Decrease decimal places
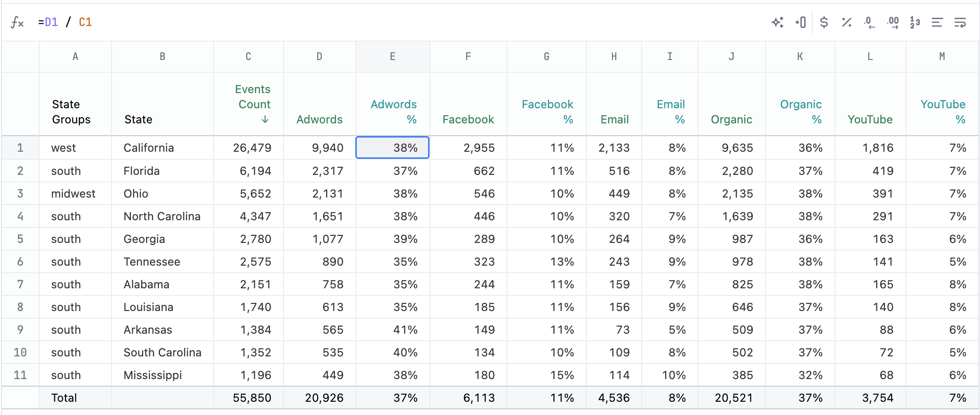The height and width of the screenshot is (415, 980). click(x=869, y=22)
